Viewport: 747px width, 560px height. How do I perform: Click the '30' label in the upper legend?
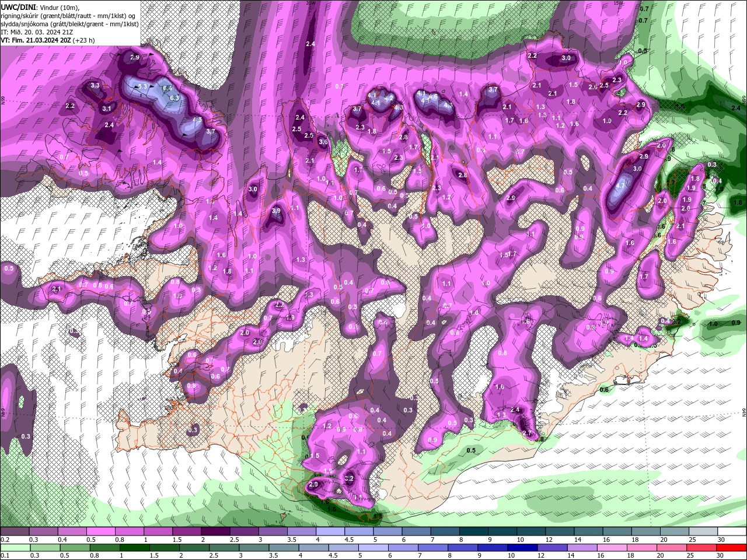coord(721,540)
